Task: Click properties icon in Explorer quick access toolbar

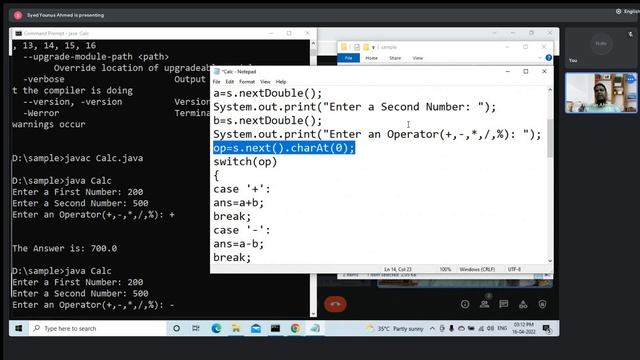Action: 356,47
